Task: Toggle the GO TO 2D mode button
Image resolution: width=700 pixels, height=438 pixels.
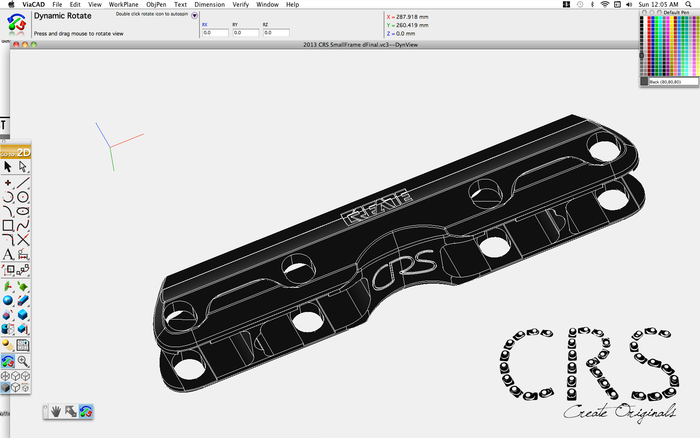Action: [x=15, y=152]
